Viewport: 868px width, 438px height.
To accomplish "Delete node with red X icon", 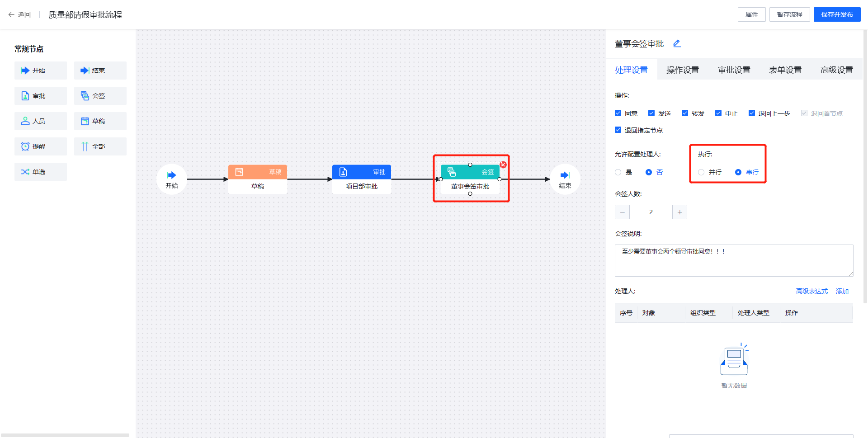I will point(503,165).
